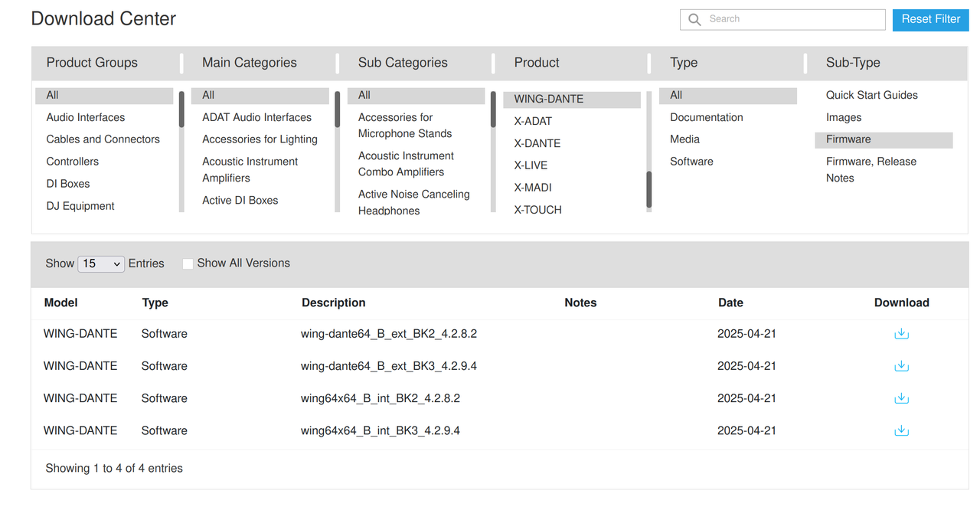This screenshot has width=980, height=507.
Task: Focus the Search input field
Action: (x=782, y=20)
